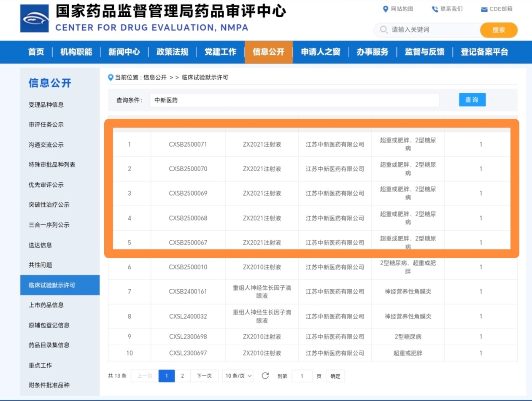532x401 pixels.
Task: Open 审评任务公示 in sidebar
Action: [46, 125]
